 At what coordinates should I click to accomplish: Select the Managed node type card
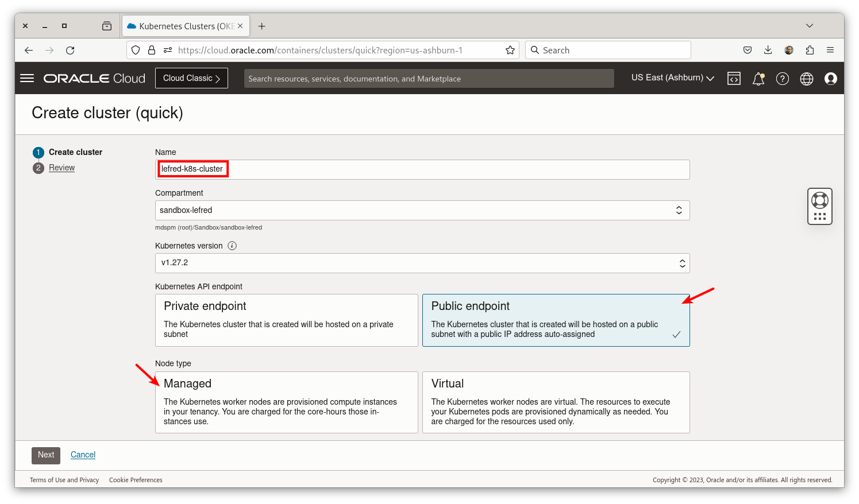pos(286,402)
